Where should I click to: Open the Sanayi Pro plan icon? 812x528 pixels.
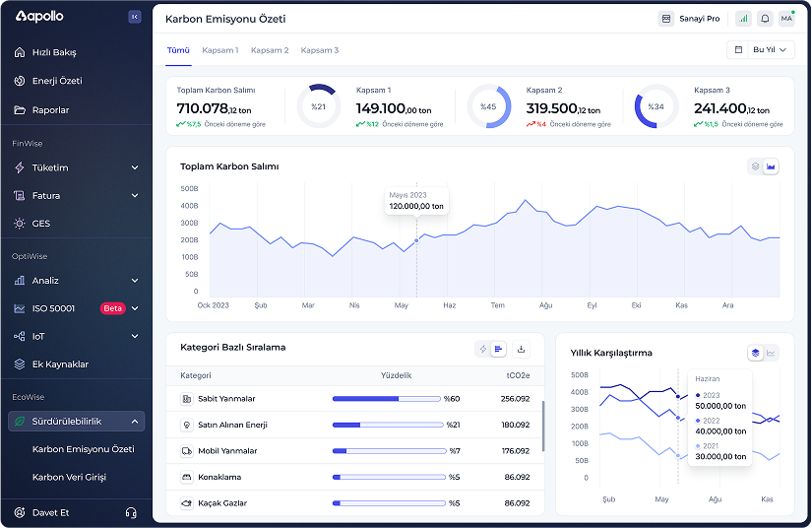click(x=666, y=19)
